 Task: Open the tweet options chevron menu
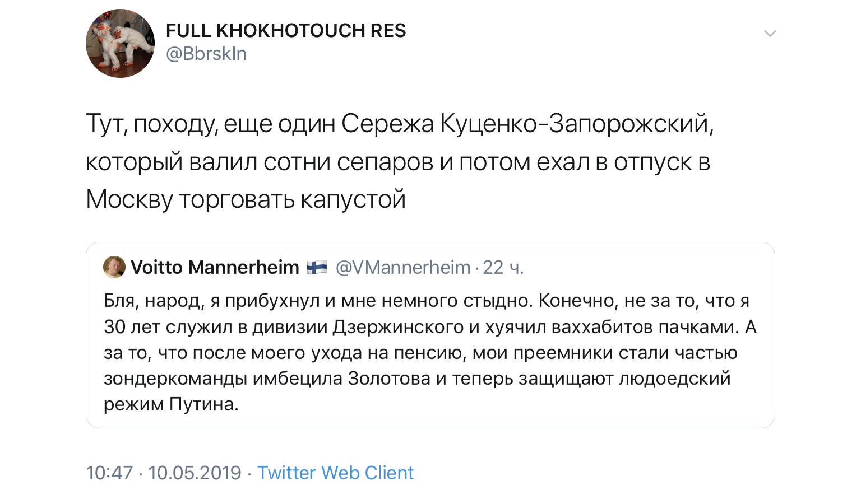pyautogui.click(x=770, y=34)
